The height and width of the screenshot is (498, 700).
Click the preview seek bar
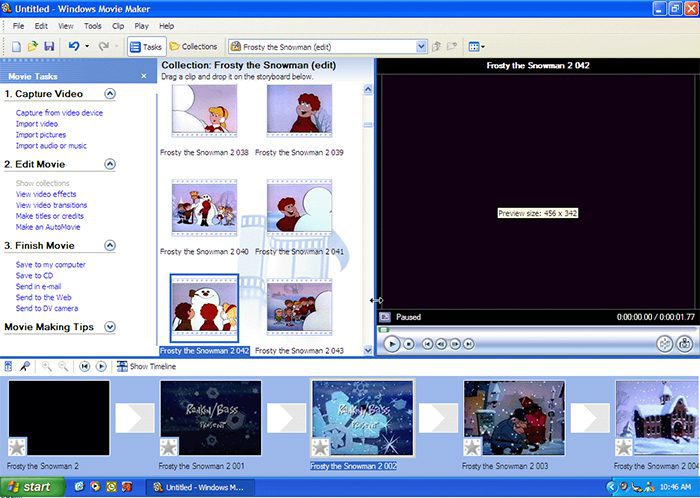pyautogui.click(x=537, y=330)
